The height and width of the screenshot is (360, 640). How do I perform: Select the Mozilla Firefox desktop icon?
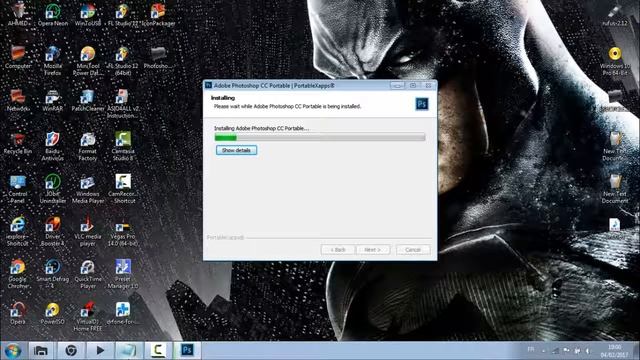(x=53, y=61)
